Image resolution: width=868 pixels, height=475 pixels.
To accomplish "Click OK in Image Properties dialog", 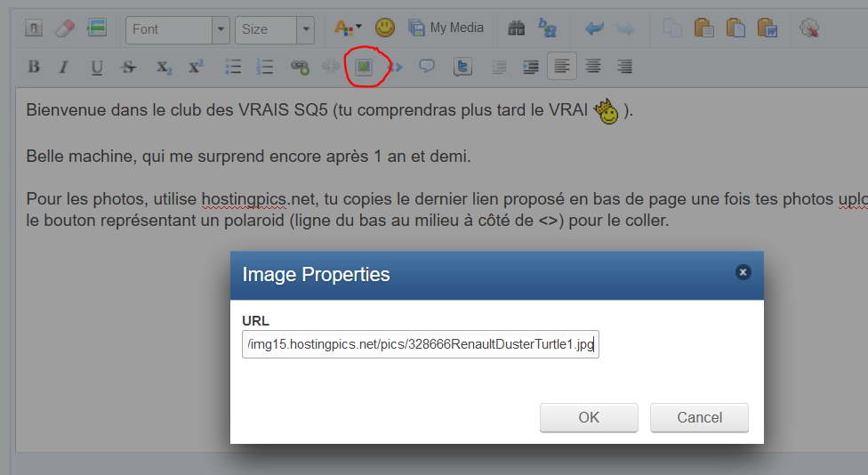I will pyautogui.click(x=589, y=417).
